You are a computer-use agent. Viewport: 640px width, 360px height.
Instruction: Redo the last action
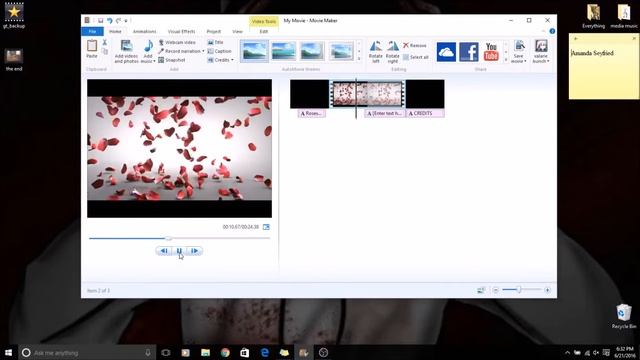(x=118, y=20)
